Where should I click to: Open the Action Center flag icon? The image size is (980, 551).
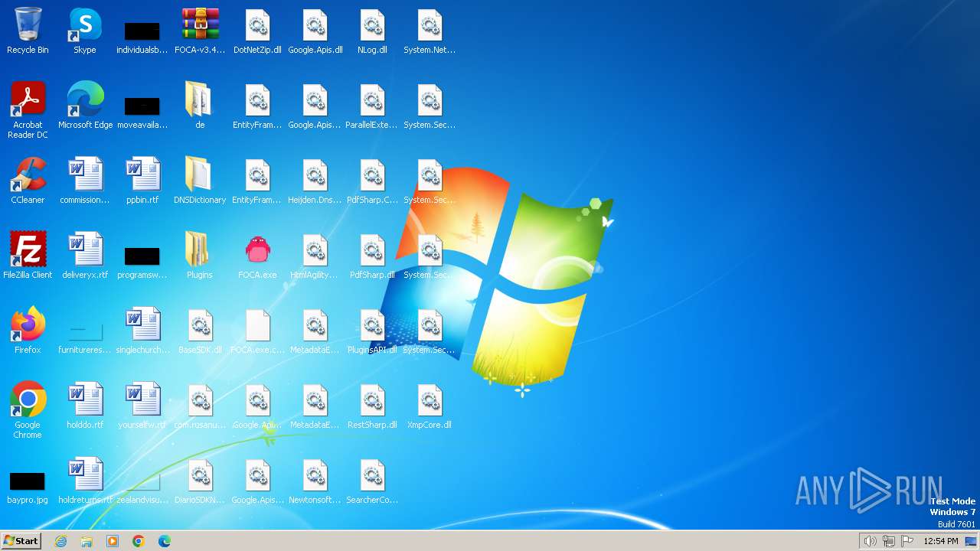907,541
